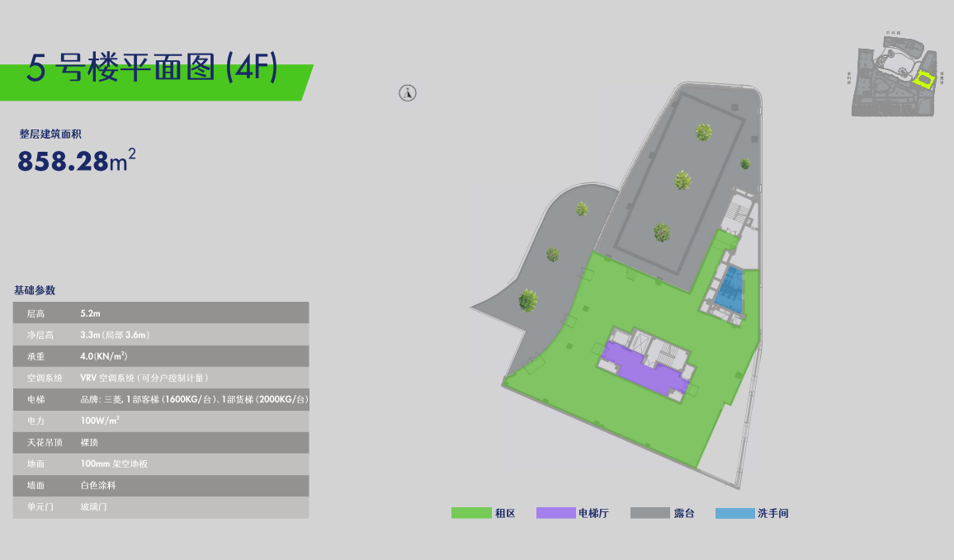Image resolution: width=954 pixels, height=560 pixels.
Task: Click the purple 电梯厅 legend swatch
Action: 555,513
